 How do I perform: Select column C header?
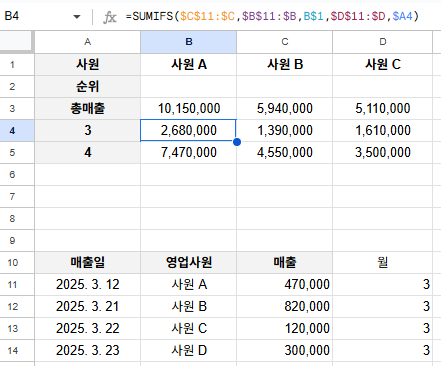(285, 42)
